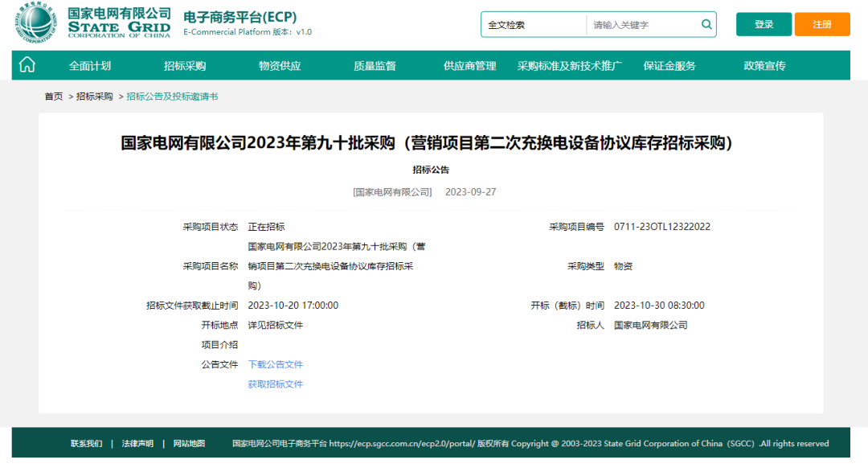868x468 pixels.
Task: Click 网站地图 in the footer
Action: 189,444
